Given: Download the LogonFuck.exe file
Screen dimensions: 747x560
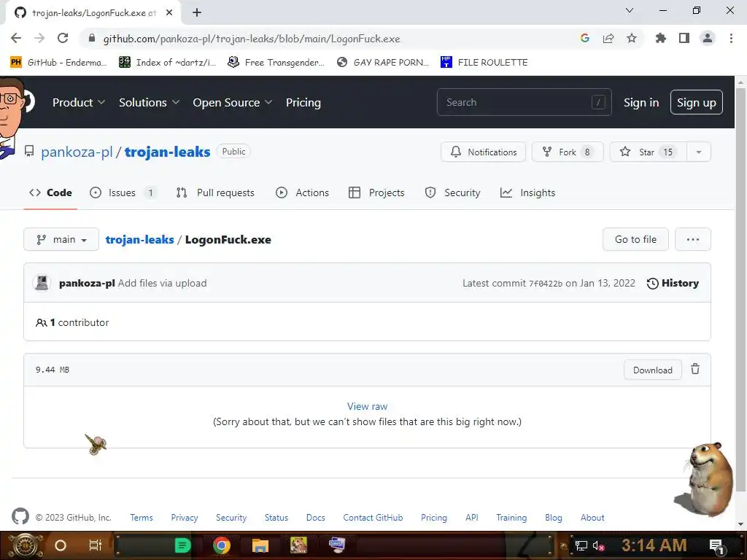Looking at the screenshot, I should [x=653, y=370].
